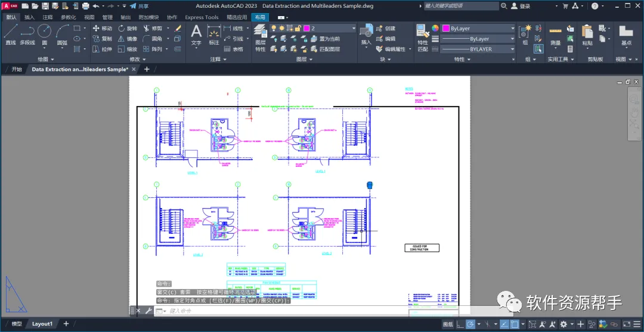The width and height of the screenshot is (644, 332).
Task: Toggle 图纸 paper space button in the status bar
Action: pyautogui.click(x=448, y=324)
